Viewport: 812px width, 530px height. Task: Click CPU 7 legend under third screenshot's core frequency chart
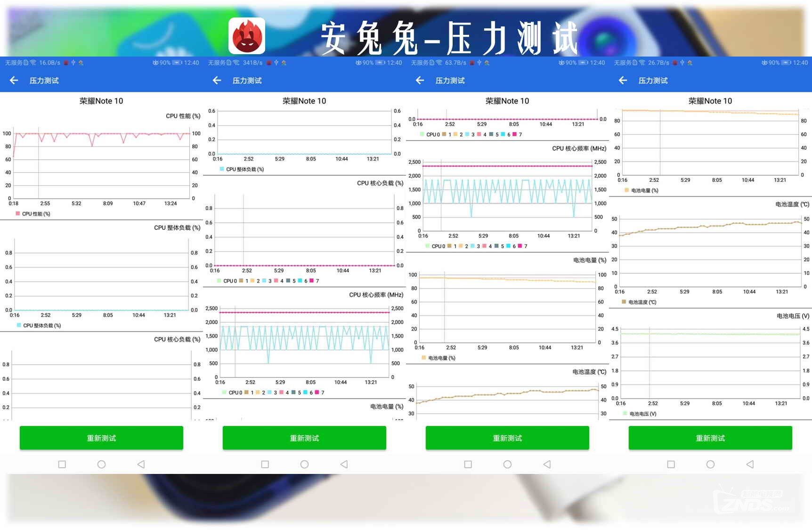pos(523,246)
